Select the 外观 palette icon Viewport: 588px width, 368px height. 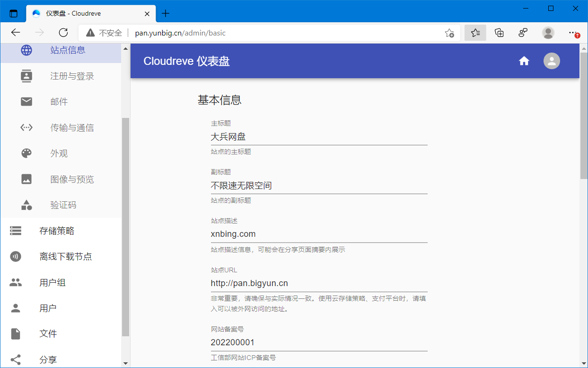click(x=26, y=153)
